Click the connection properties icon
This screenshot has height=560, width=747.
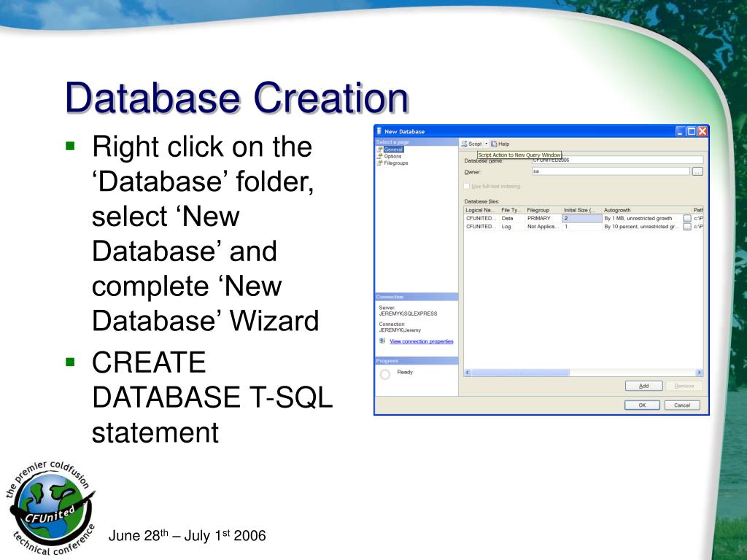click(382, 341)
